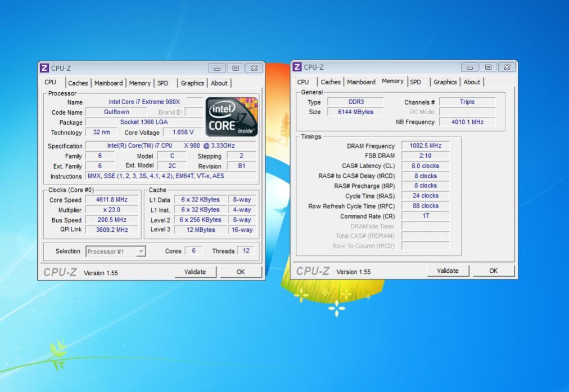Click the revision value 'B1'
Image resolution: width=569 pixels, height=392 pixels.
coord(241,166)
